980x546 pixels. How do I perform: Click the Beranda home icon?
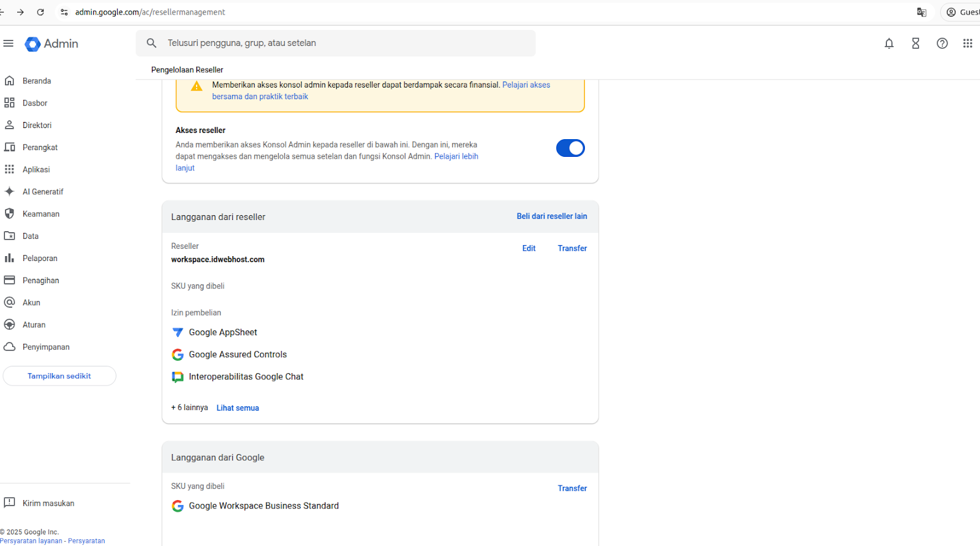coord(9,81)
